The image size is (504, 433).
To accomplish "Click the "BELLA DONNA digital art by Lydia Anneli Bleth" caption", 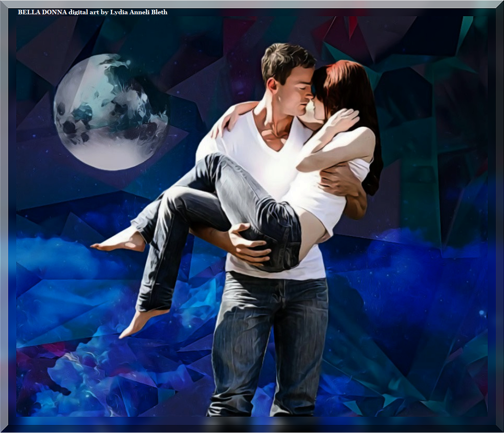I will (92, 12).
